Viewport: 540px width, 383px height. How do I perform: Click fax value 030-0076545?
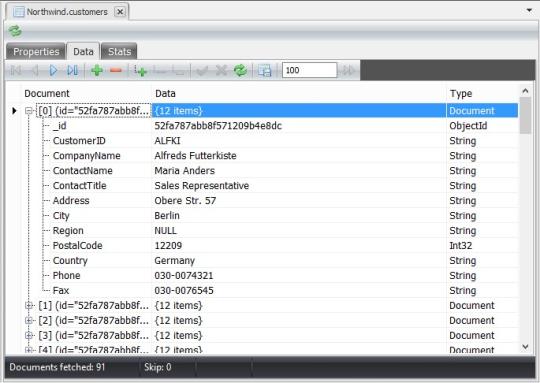(184, 291)
